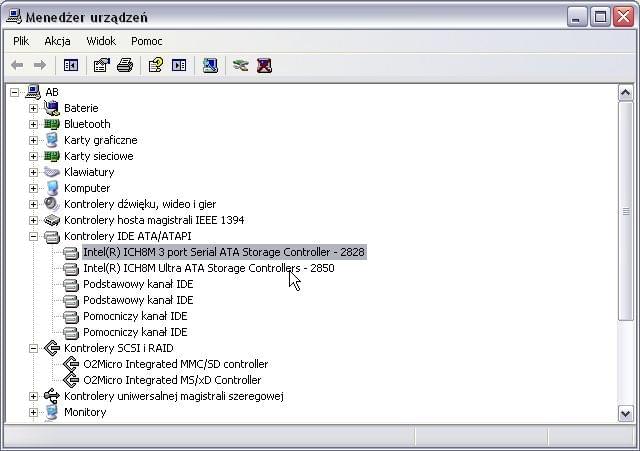
Task: Collapse Kontrolery SCSI i RAID node
Action: pos(33,348)
